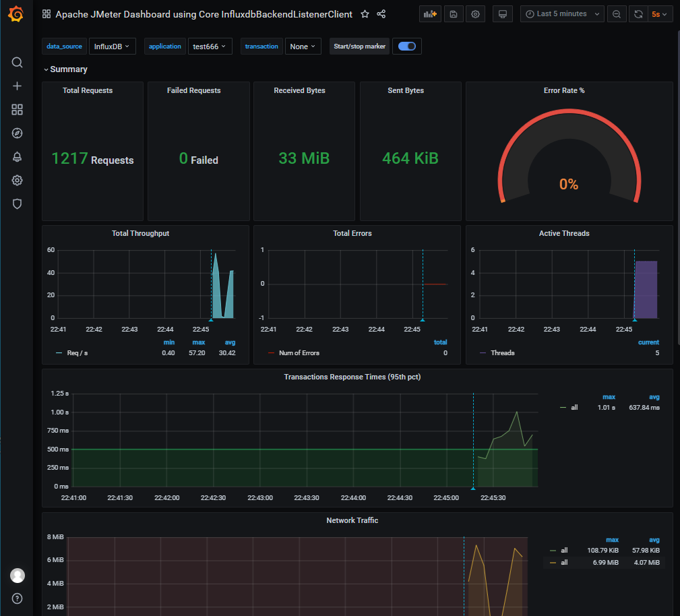Sort Total Errors legend by total
The image size is (680, 616).
[441, 342]
